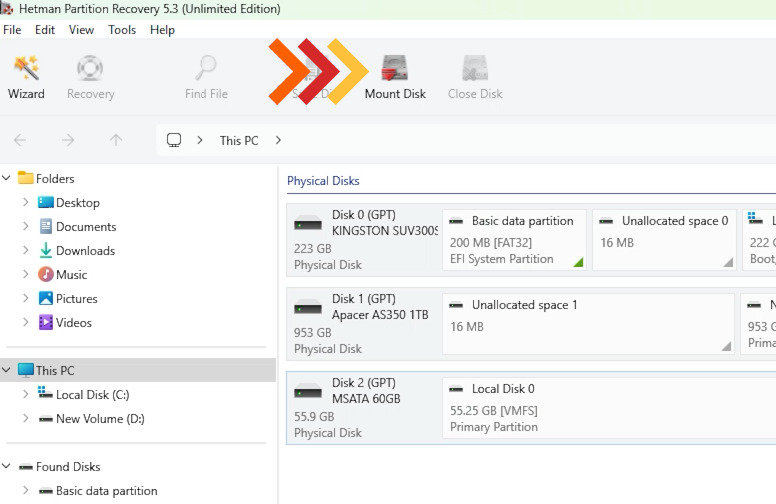Open the Help menu
776x504 pixels.
162,30
